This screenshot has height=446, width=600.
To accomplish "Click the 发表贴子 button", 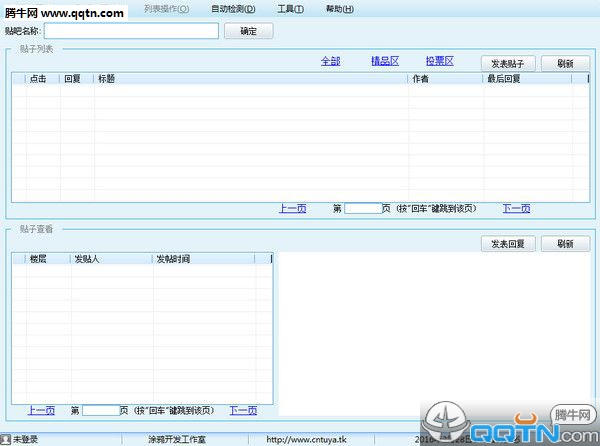I will [508, 63].
